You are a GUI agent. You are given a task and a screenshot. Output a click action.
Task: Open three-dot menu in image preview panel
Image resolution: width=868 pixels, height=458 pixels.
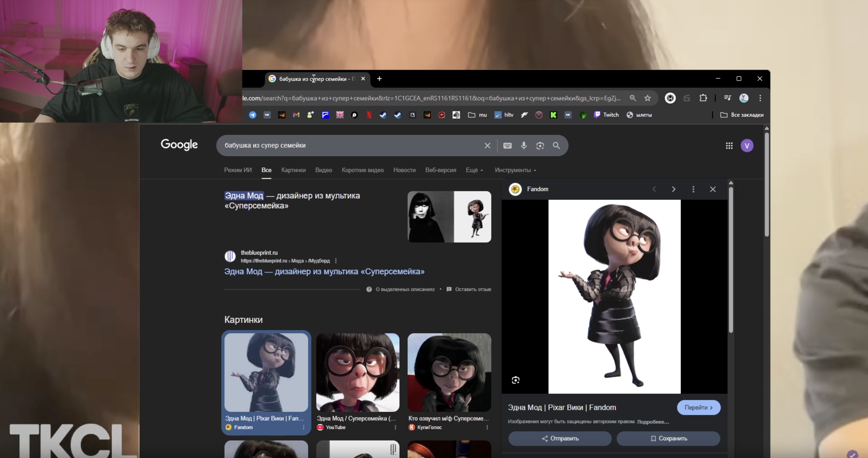693,189
